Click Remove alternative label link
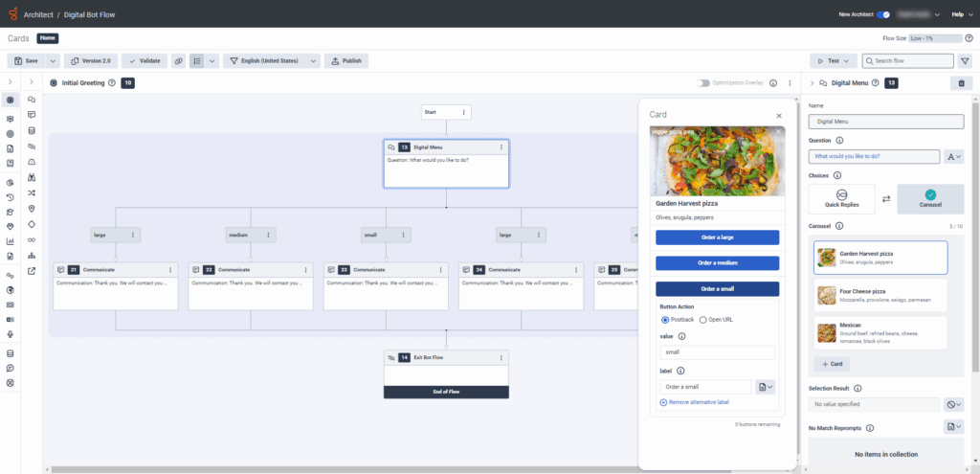Viewport: 980px width, 474px height. tap(695, 402)
